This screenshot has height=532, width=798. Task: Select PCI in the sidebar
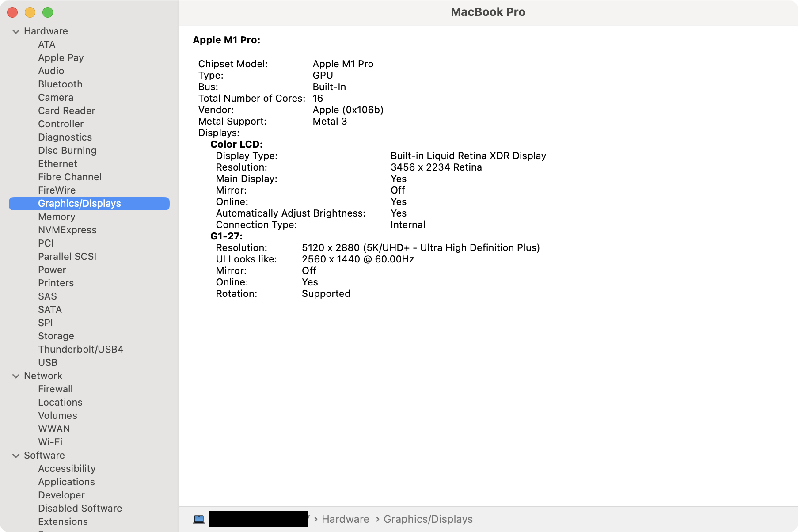coord(46,243)
